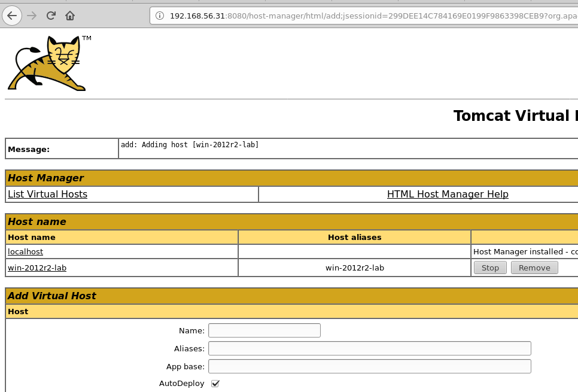This screenshot has height=392, width=578.
Task: Open HTML Host Manager Help link
Action: pos(448,194)
